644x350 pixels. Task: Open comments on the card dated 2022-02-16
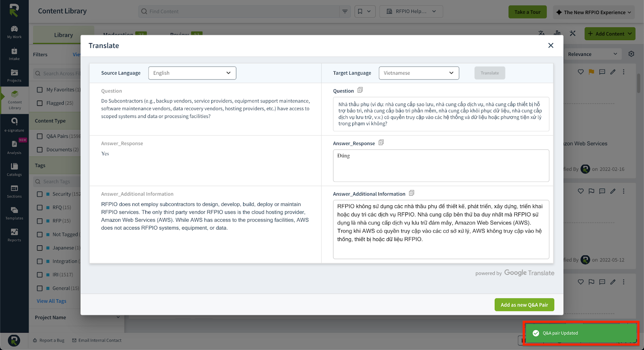click(602, 72)
